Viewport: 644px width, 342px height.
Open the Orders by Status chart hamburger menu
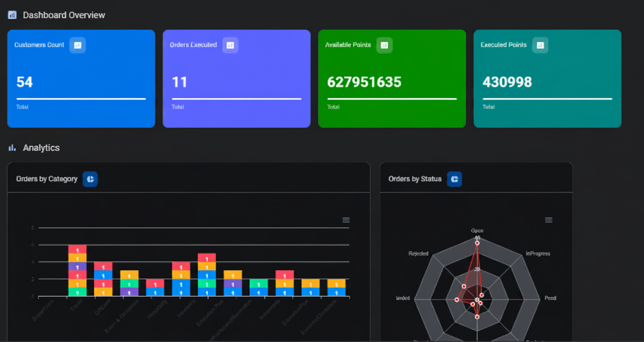(548, 220)
